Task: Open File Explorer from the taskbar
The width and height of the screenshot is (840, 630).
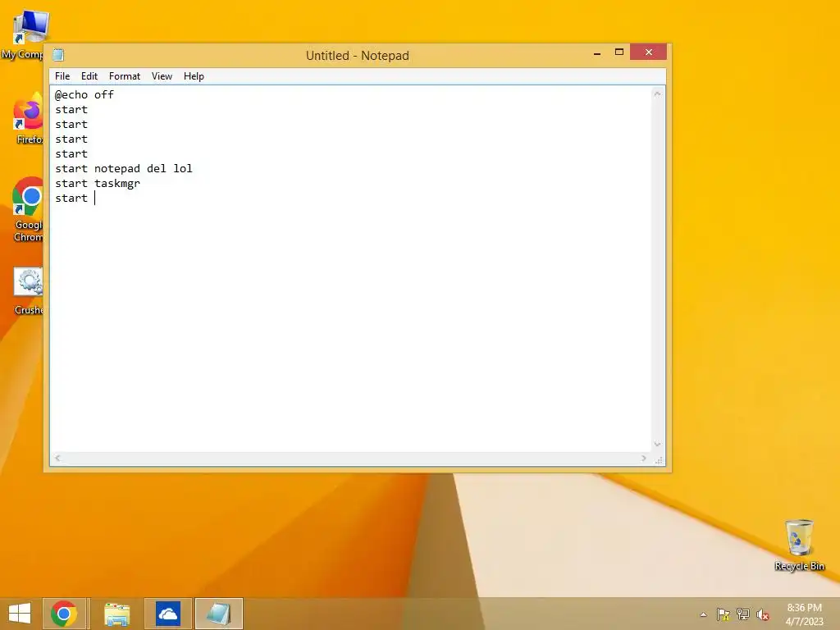Action: [x=116, y=614]
